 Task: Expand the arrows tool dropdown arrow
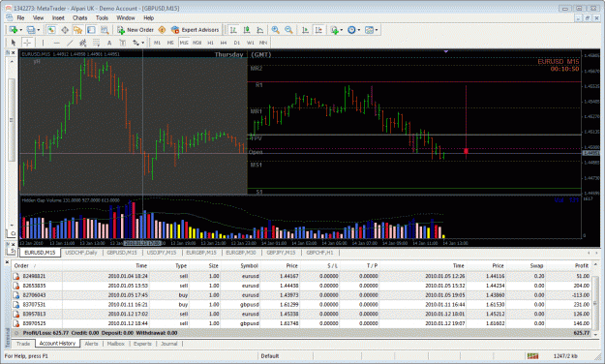(142, 43)
